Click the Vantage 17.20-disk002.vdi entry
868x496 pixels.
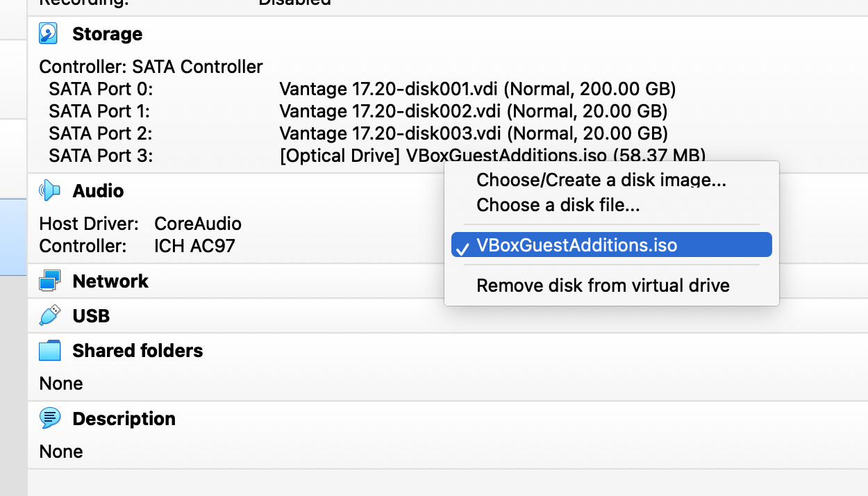click(473, 111)
